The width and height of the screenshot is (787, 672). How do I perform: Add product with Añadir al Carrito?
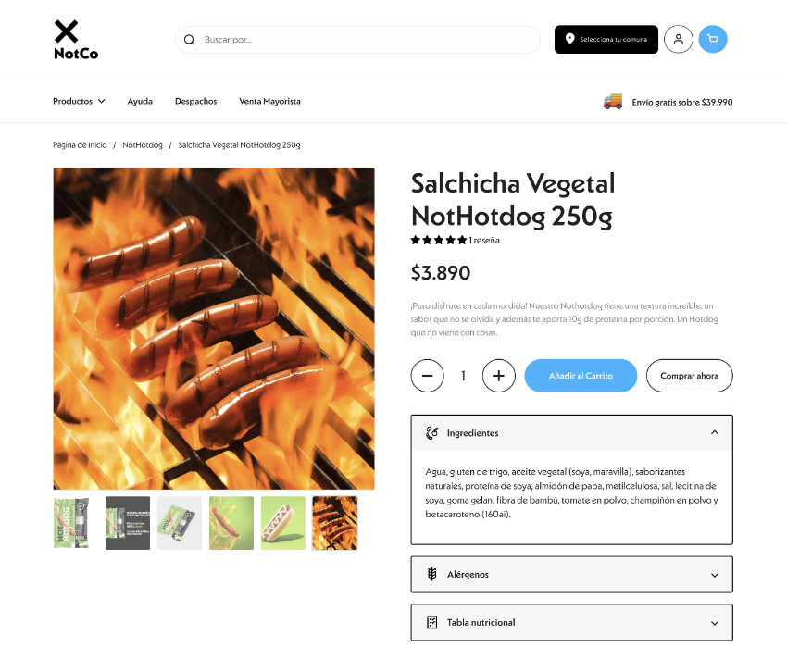pos(581,376)
